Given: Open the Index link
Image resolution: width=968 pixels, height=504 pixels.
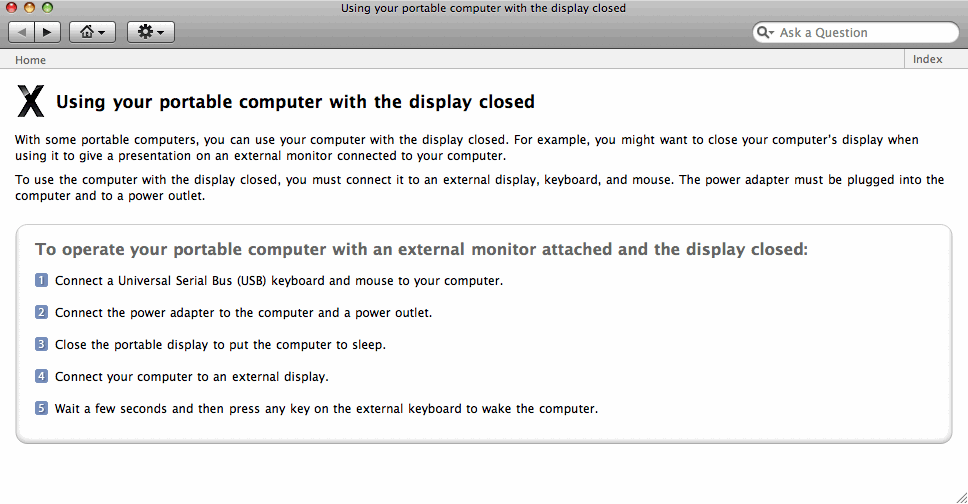Looking at the screenshot, I should [927, 60].
